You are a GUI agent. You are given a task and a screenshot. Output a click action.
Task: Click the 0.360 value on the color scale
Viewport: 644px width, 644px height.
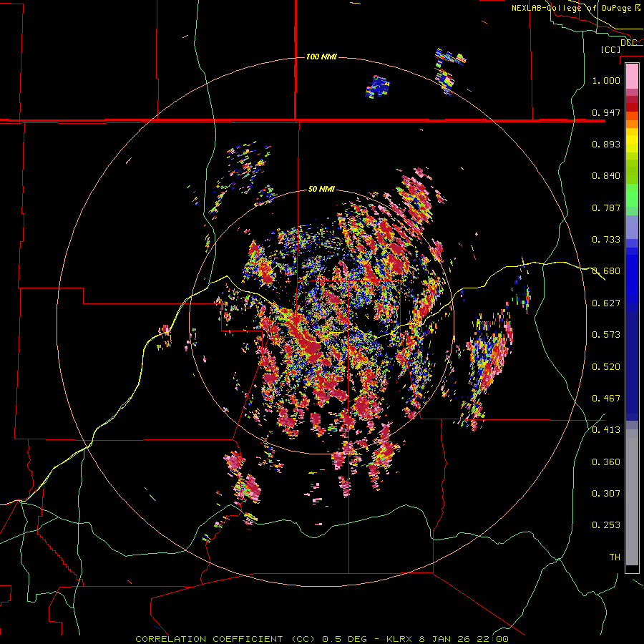(606, 462)
